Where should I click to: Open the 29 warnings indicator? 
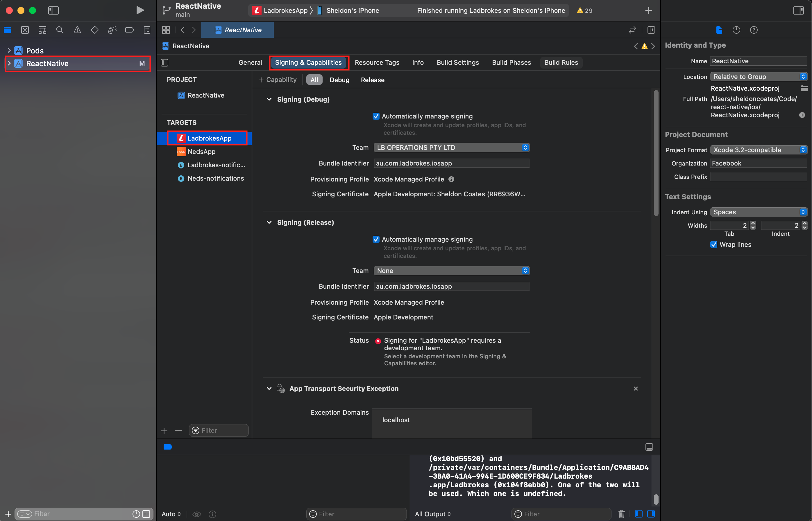pyautogui.click(x=584, y=10)
